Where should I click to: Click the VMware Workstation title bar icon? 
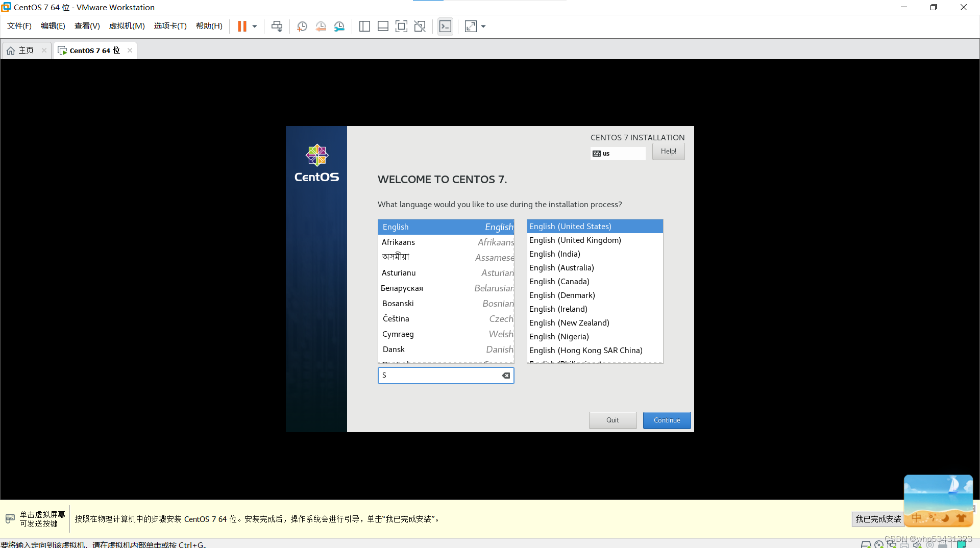tap(6, 7)
